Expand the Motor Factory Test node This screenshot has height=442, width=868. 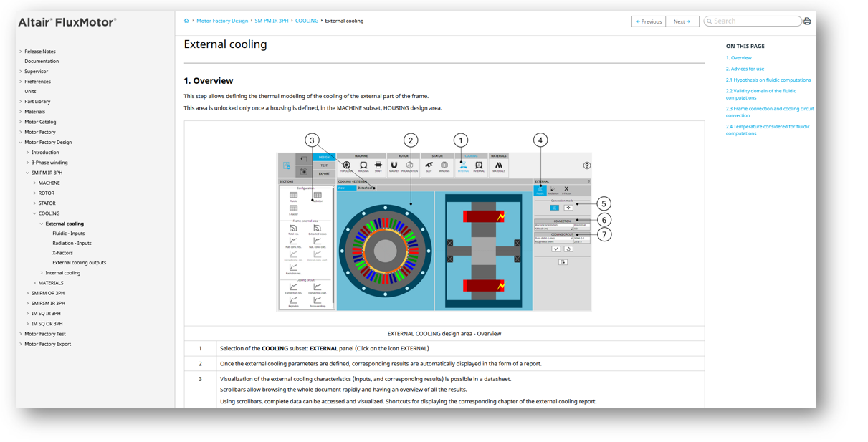point(20,334)
